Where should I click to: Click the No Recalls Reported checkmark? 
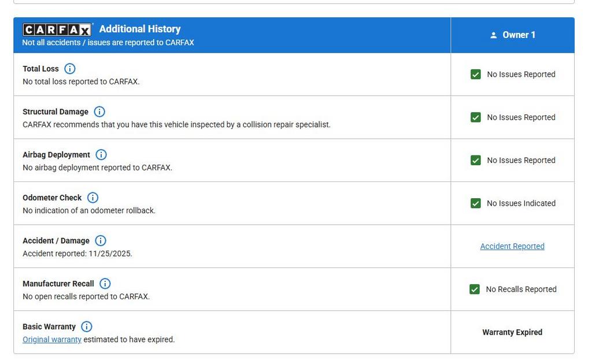click(x=475, y=289)
